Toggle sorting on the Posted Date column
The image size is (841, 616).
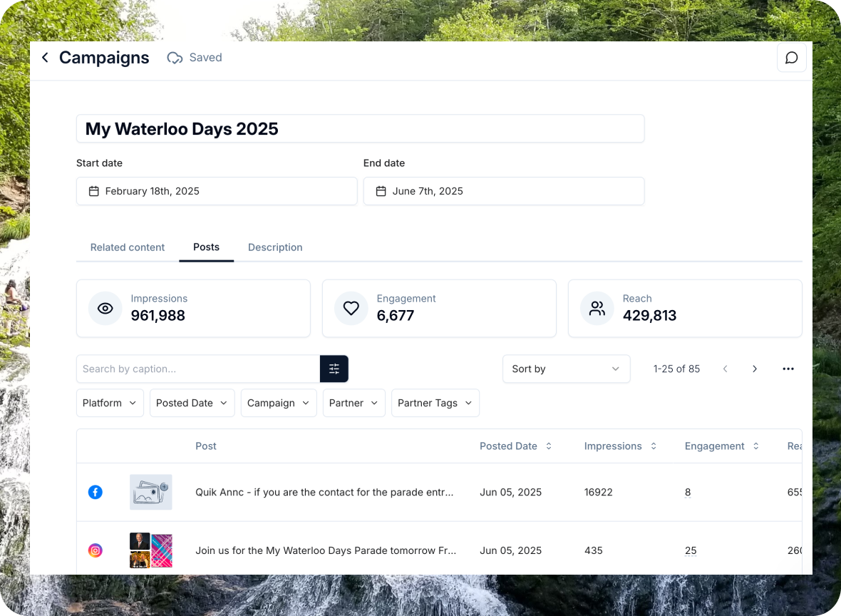coord(549,446)
